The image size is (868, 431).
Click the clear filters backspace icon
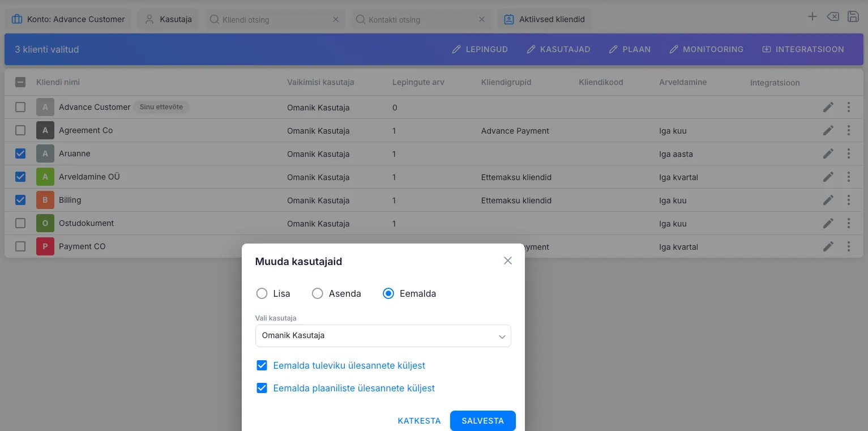(833, 17)
